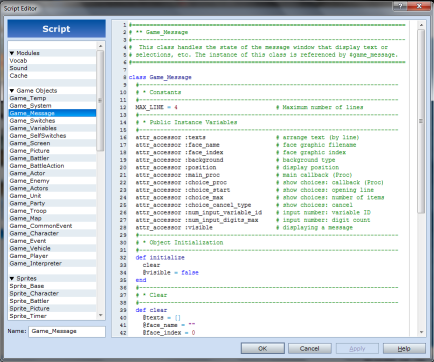Screen dimensions: 434x362
Task: Open the Sprite_Picture script
Action: tap(52, 308)
